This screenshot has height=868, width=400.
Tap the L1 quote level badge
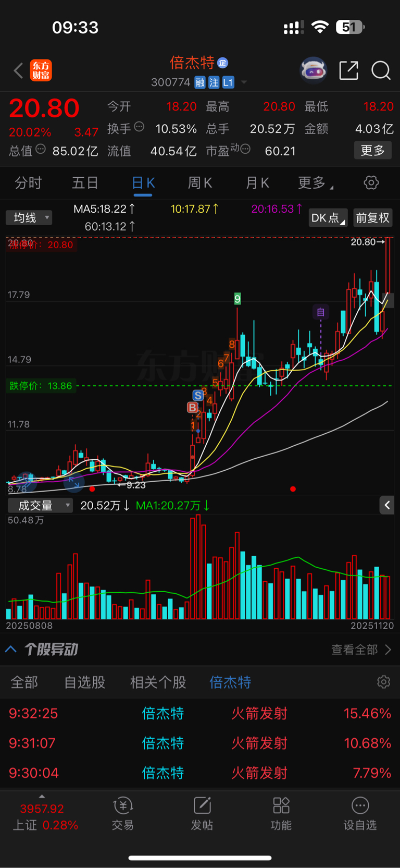click(x=228, y=82)
